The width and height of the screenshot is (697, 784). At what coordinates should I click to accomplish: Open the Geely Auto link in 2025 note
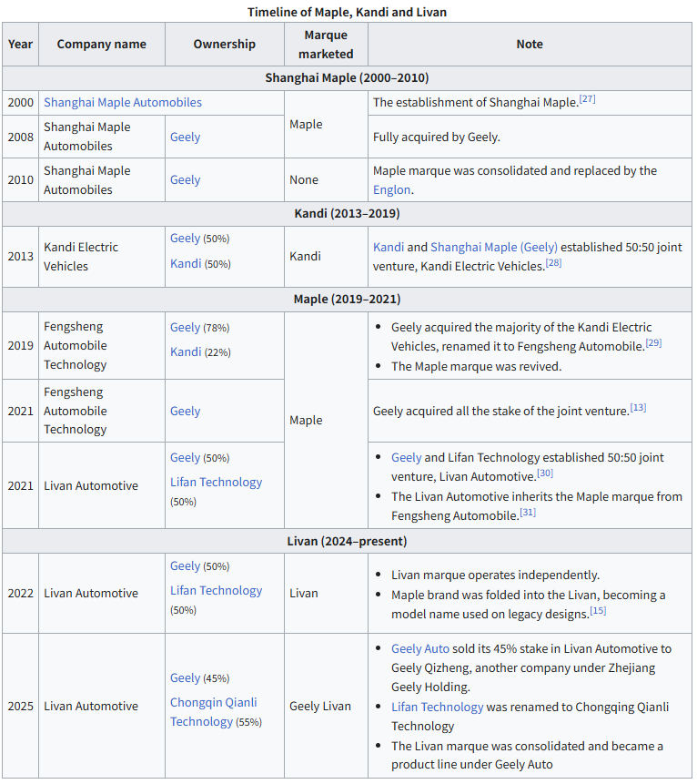(x=420, y=649)
